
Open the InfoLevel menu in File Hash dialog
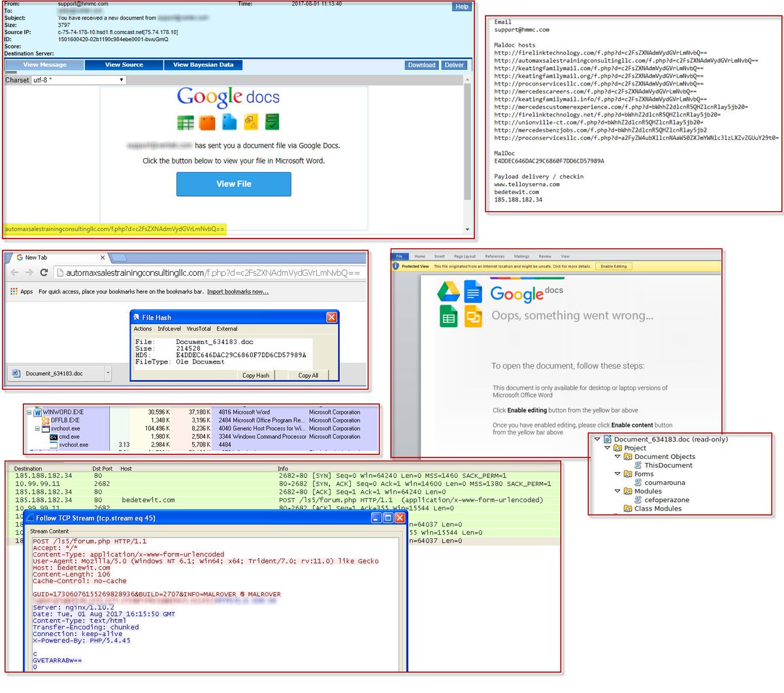[x=169, y=329]
